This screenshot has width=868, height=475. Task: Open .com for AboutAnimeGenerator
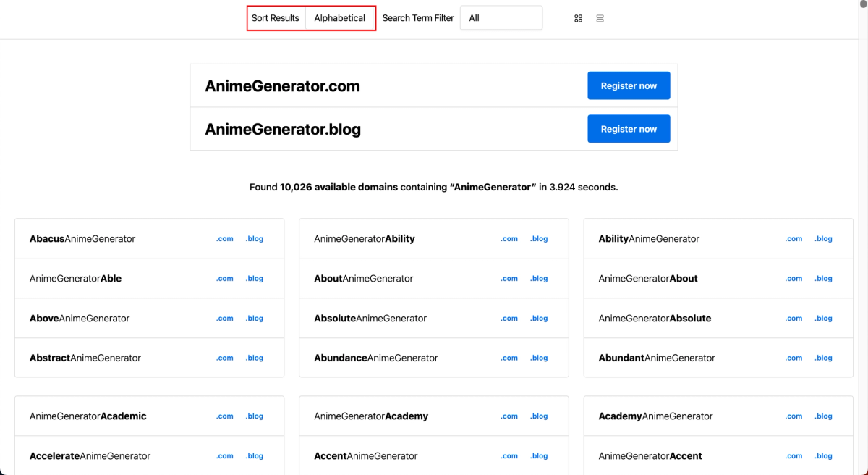click(x=510, y=279)
